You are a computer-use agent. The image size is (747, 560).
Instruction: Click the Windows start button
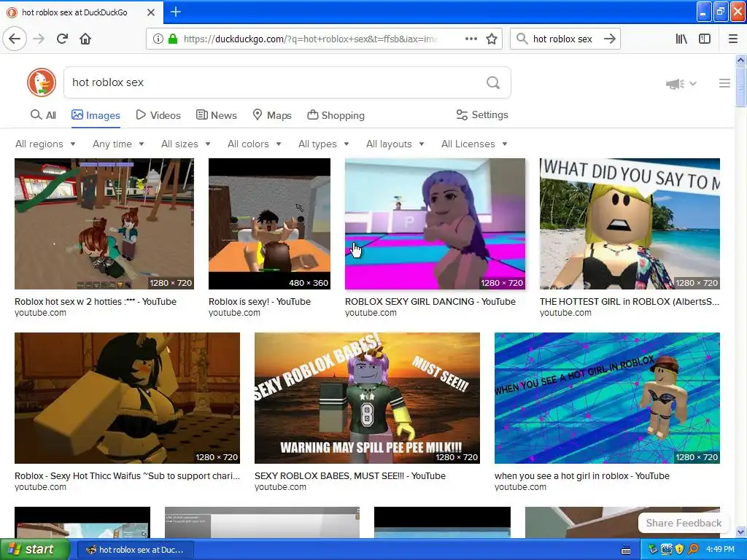coord(35,550)
